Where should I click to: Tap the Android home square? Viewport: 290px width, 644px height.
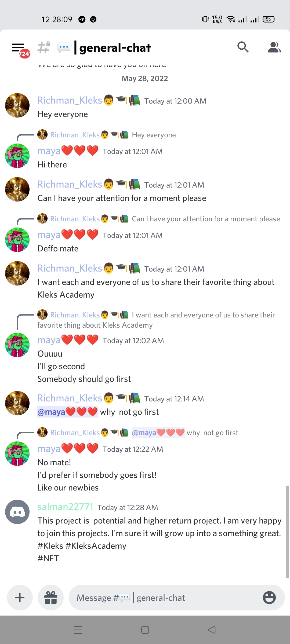145,630
